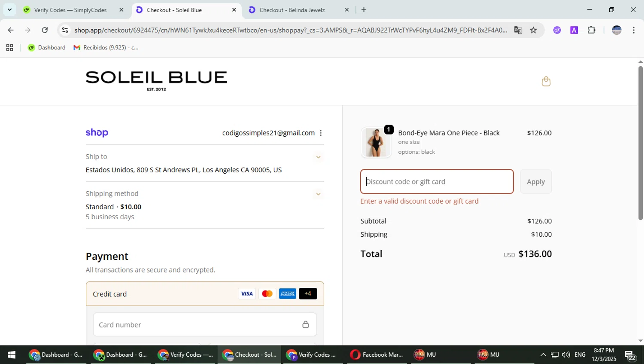Image resolution: width=644 pixels, height=364 pixels.
Task: Open account options three-dot menu beside email
Action: click(x=321, y=133)
